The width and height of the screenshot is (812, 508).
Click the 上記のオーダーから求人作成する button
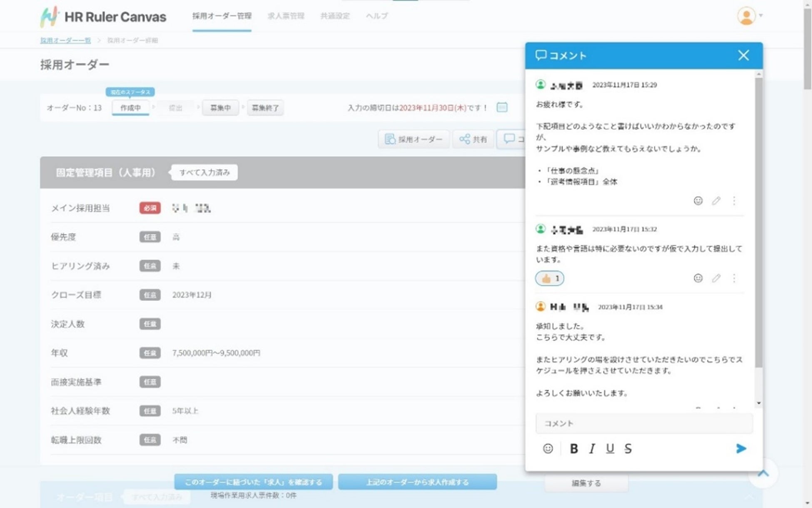click(417, 482)
